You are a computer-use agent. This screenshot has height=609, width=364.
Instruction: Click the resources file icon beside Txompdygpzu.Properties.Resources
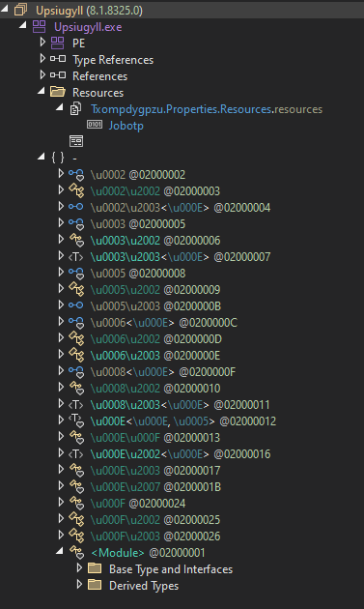(x=75, y=108)
